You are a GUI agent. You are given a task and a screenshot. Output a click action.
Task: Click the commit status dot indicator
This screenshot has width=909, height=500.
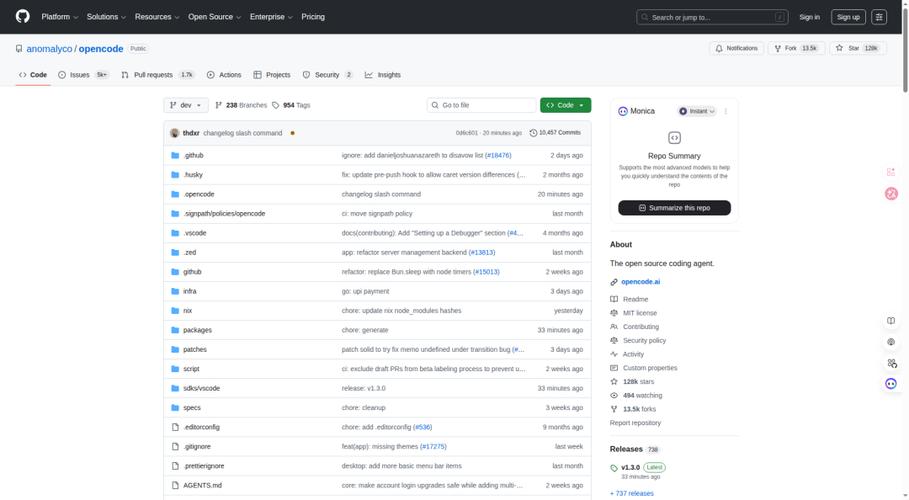[292, 133]
